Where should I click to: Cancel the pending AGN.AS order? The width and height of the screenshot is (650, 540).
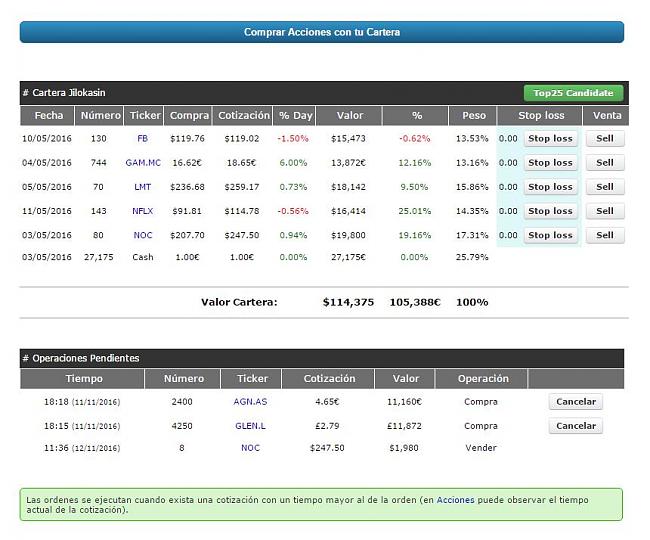click(575, 402)
